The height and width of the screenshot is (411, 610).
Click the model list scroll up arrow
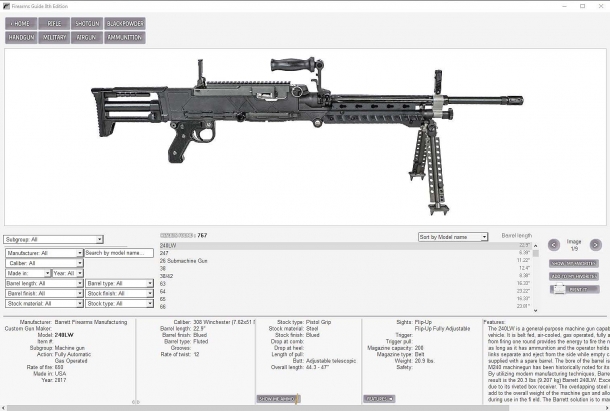click(536, 246)
